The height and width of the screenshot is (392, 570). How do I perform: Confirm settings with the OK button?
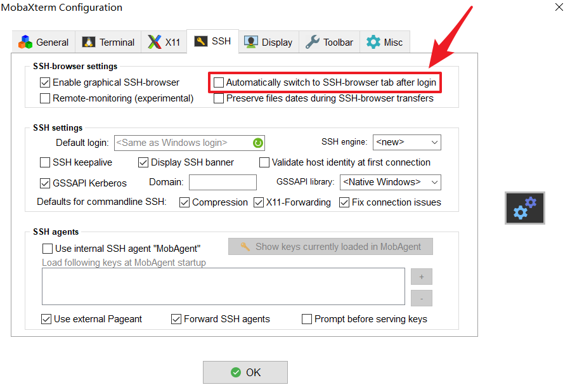(x=245, y=372)
